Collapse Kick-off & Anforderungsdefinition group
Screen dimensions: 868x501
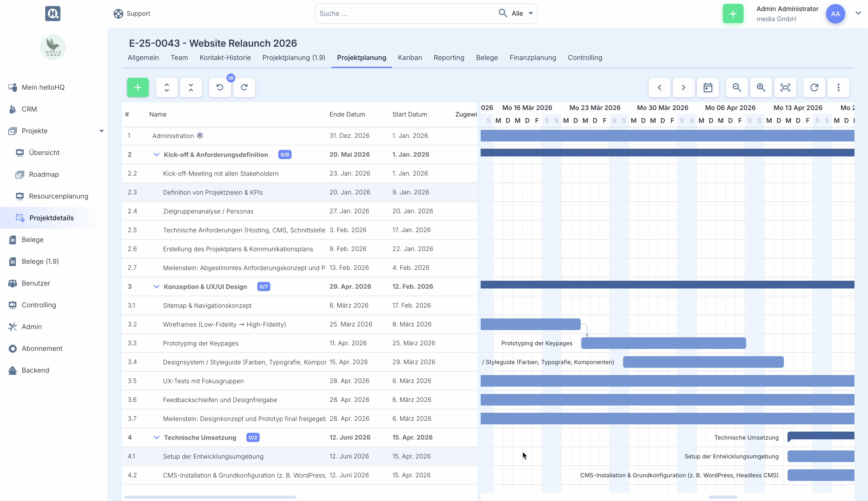(x=156, y=155)
